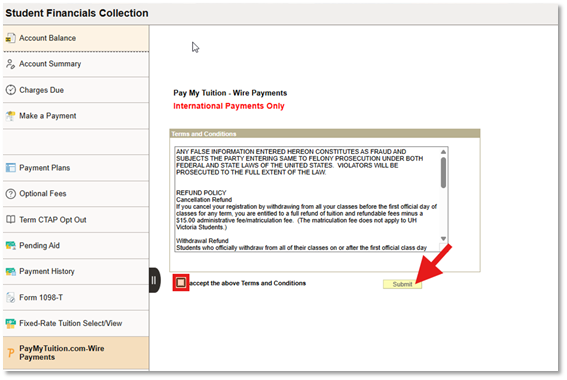Click the Payment History icon
Viewport: 567px width, 380px height.
(10, 271)
